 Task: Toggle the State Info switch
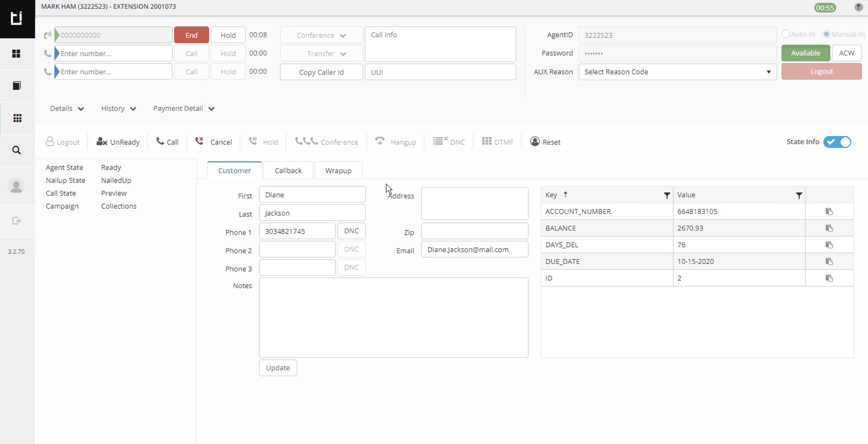tap(837, 142)
